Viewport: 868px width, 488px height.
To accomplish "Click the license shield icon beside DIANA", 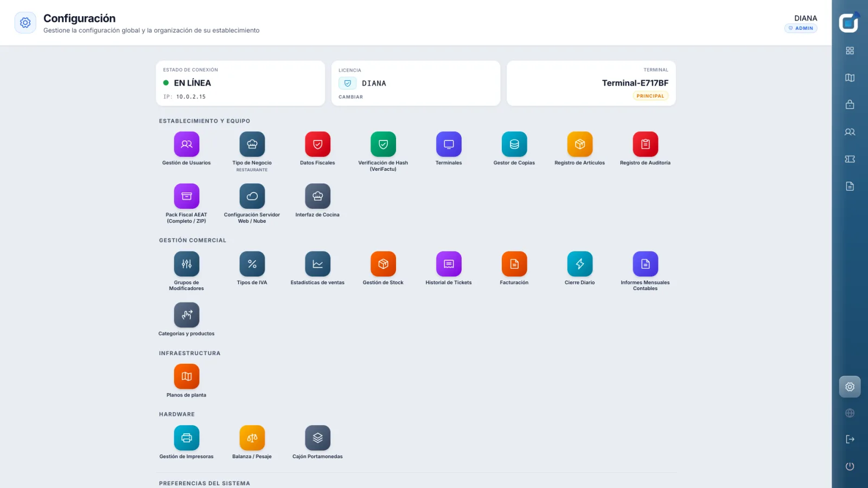I will click(348, 84).
